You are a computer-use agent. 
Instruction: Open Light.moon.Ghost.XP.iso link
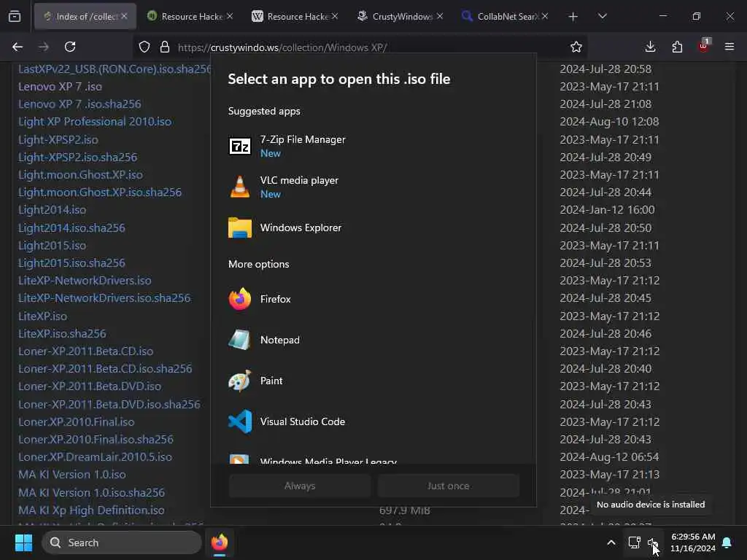click(x=80, y=175)
